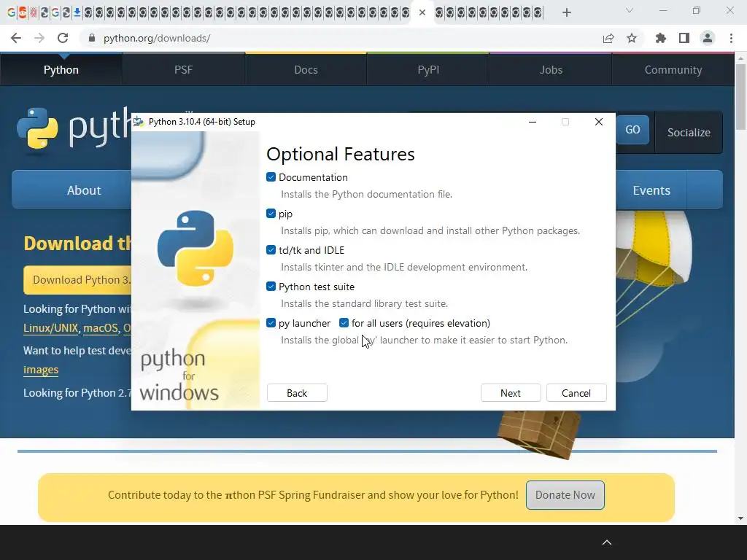The width and height of the screenshot is (747, 560).
Task: Uncheck the pip checkbox
Action: pyautogui.click(x=271, y=214)
